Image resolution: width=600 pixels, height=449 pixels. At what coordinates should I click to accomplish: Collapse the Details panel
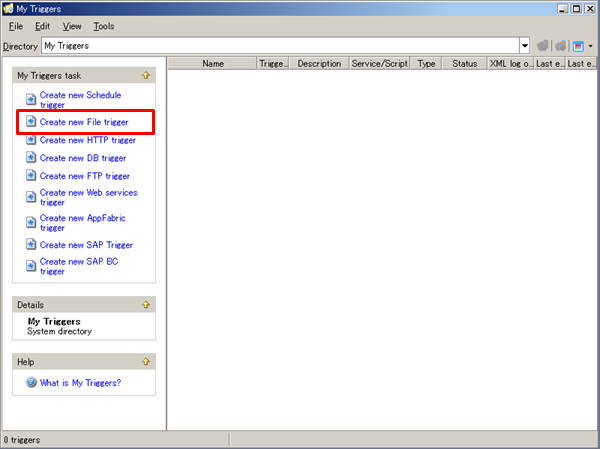(146, 304)
